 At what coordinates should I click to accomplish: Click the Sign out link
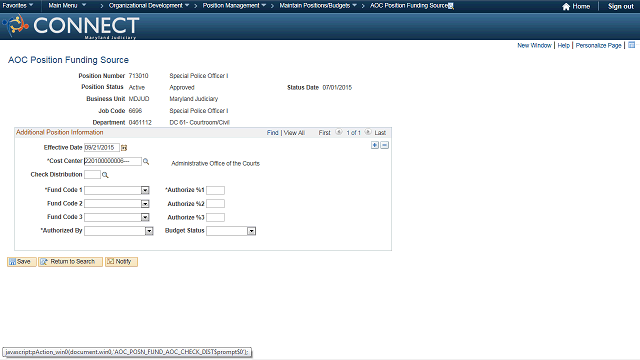pyautogui.click(x=620, y=7)
